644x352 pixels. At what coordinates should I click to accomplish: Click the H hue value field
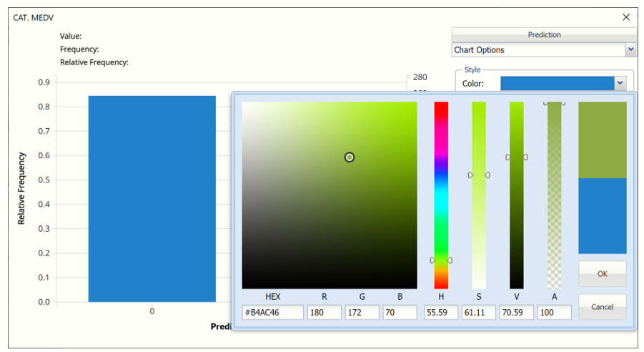pos(441,313)
